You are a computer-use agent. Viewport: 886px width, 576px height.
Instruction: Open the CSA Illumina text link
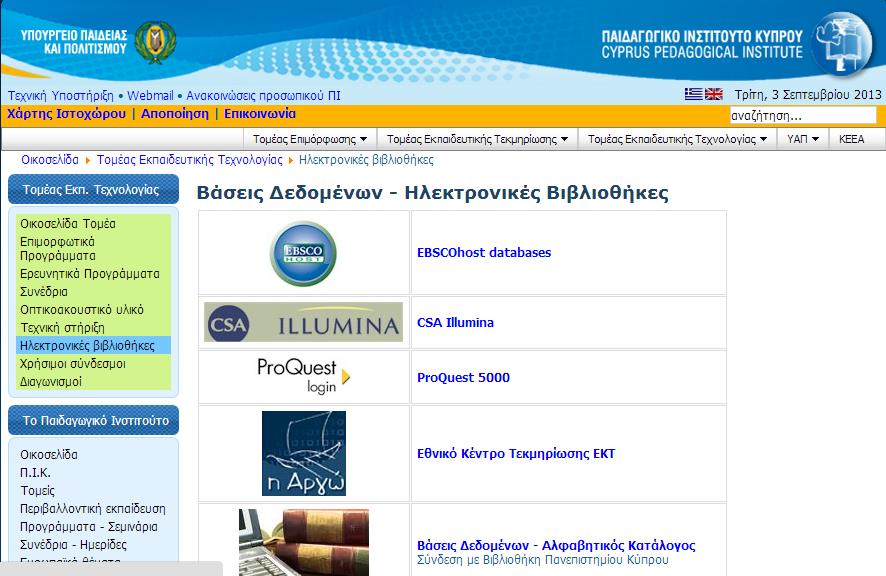click(x=455, y=323)
